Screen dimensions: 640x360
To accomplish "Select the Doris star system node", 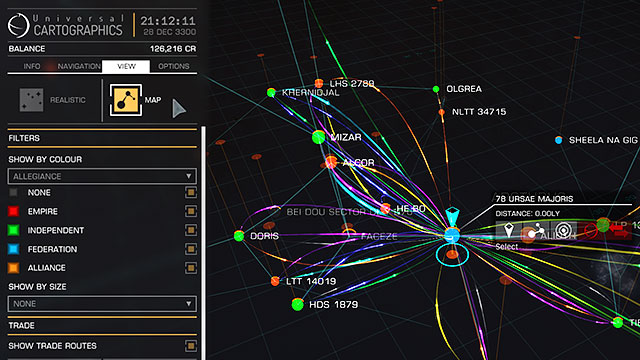I will (x=239, y=236).
